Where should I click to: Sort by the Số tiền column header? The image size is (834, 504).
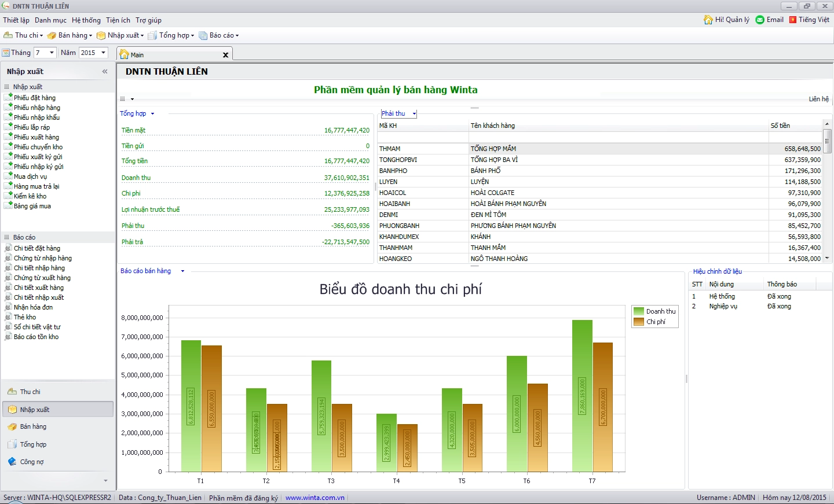pos(795,126)
